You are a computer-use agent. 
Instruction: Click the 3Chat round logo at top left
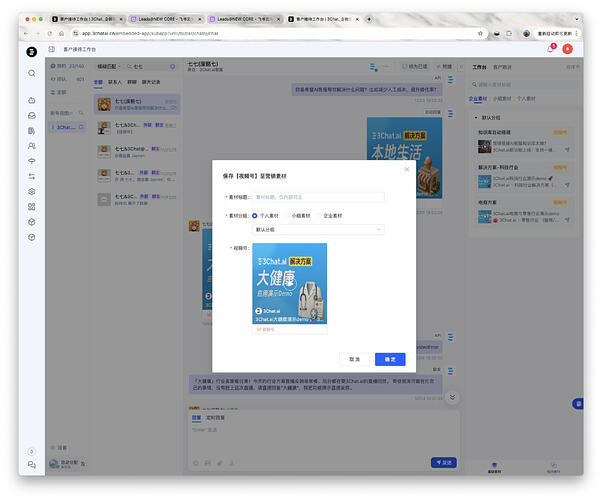[32, 51]
